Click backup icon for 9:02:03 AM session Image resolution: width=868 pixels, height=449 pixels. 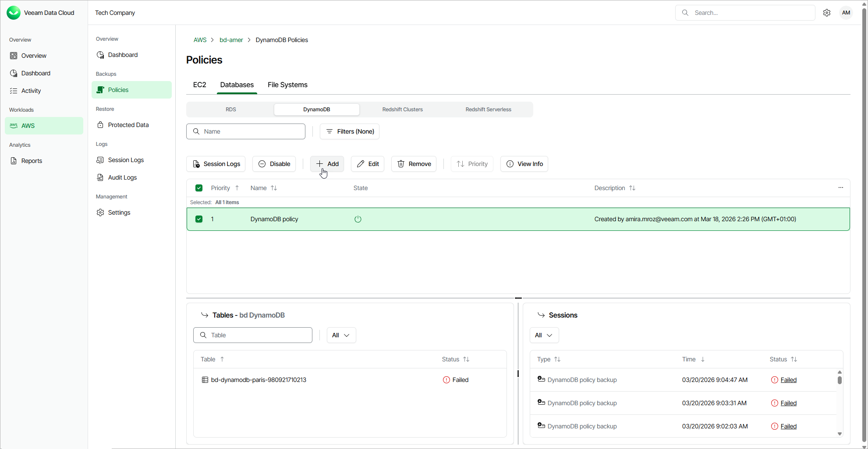[x=541, y=426]
